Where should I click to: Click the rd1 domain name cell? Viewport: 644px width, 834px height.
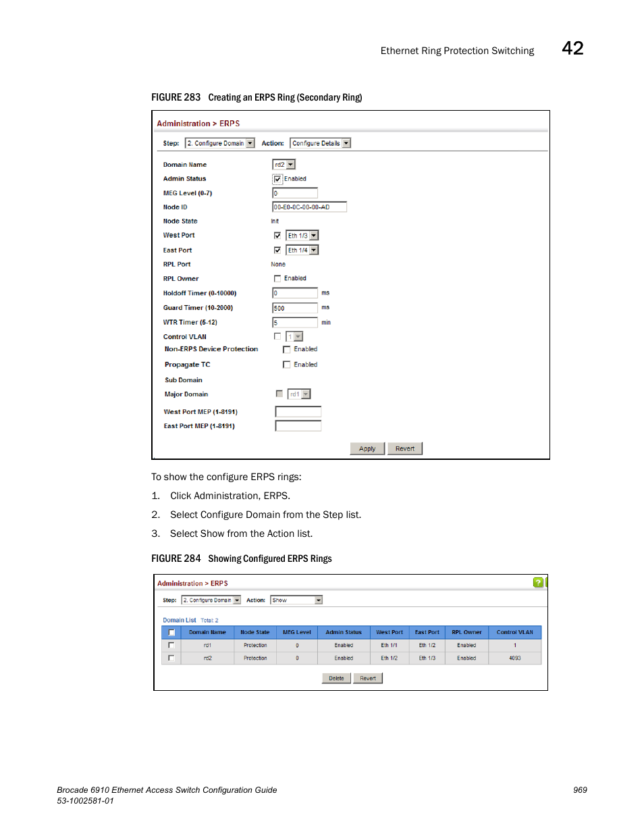[x=207, y=646]
